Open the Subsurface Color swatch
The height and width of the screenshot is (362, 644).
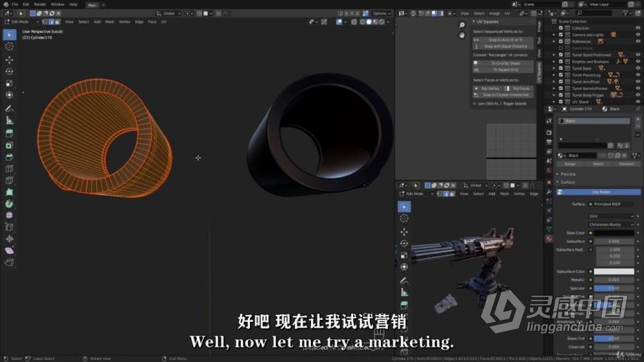click(x=614, y=272)
